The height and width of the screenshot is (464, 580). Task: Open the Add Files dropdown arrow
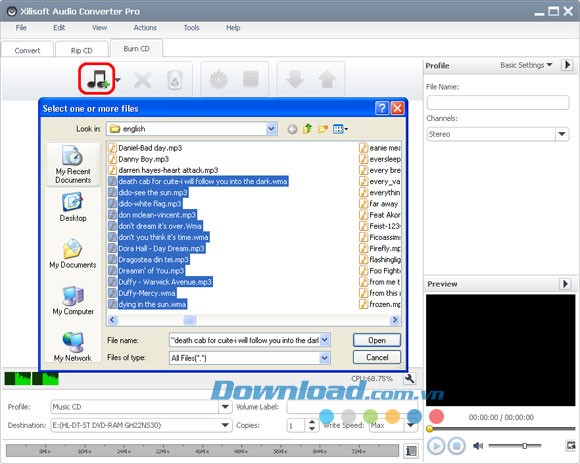point(118,80)
